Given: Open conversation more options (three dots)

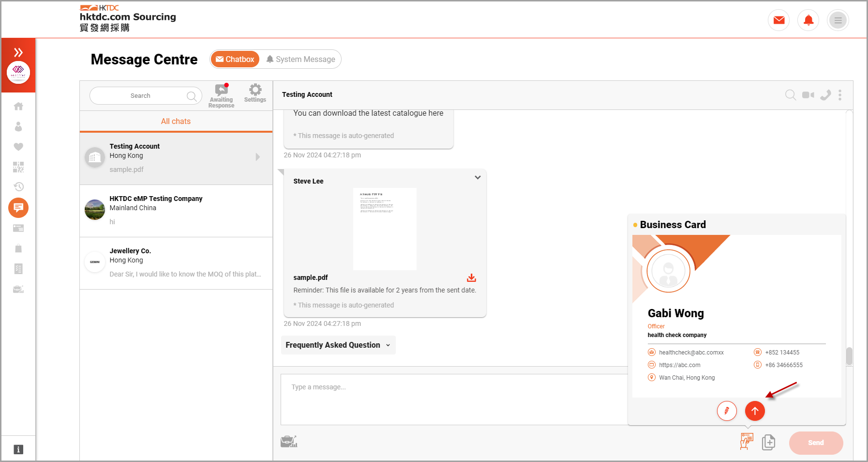Looking at the screenshot, I should click(x=840, y=95).
